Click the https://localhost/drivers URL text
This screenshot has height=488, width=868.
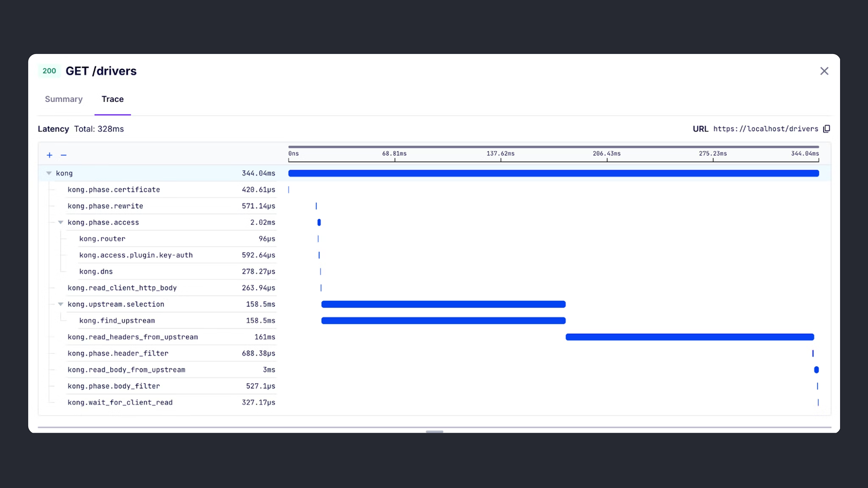tap(766, 129)
